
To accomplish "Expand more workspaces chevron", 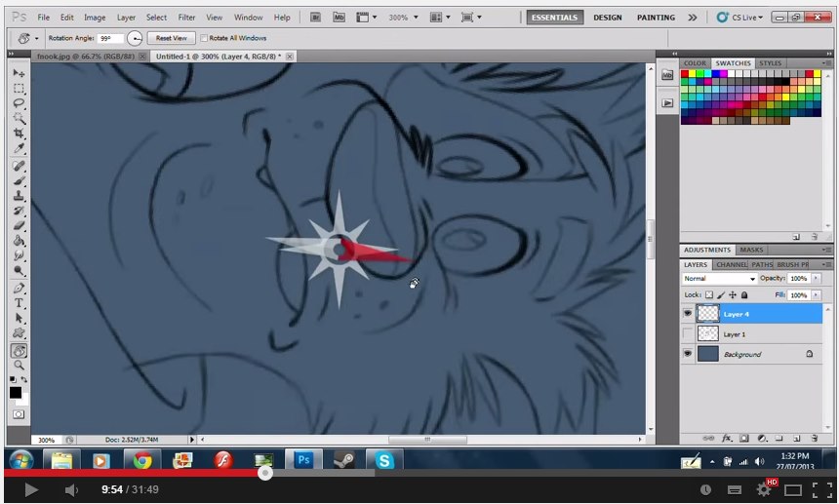I will [x=693, y=18].
